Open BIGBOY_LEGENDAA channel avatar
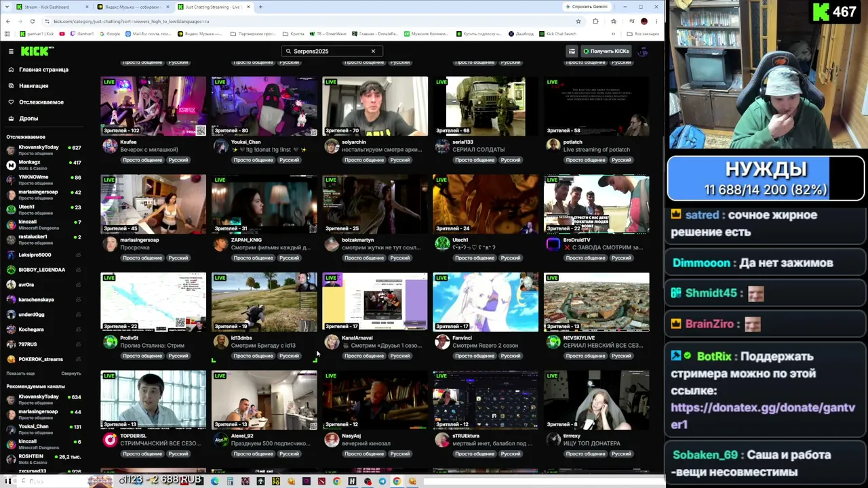The image size is (868, 488). (11, 270)
